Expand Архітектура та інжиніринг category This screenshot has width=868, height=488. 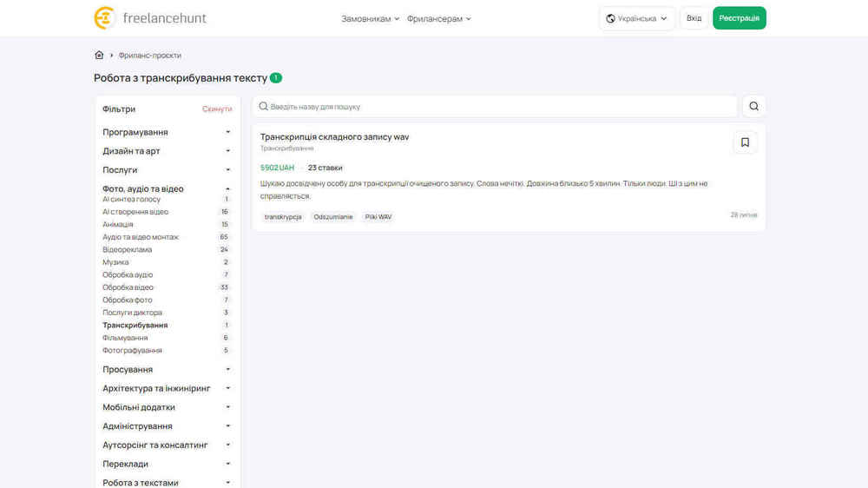pyautogui.click(x=167, y=388)
